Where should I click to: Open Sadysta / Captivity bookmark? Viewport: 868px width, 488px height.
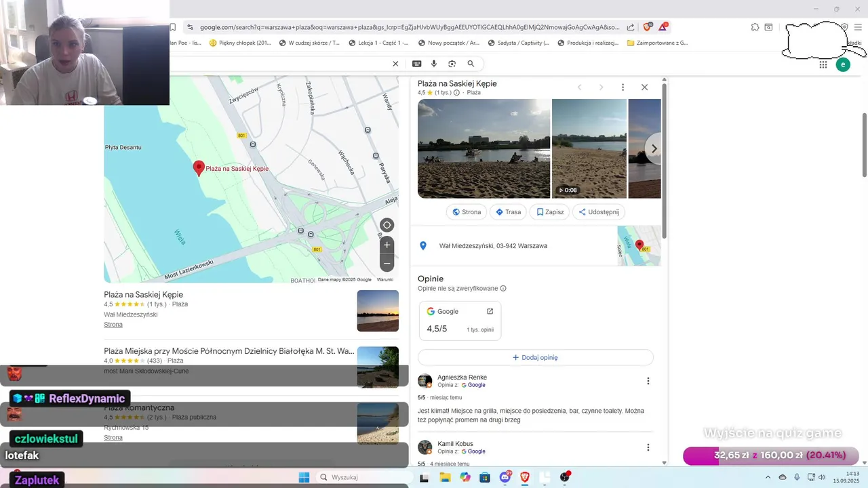tap(518, 43)
